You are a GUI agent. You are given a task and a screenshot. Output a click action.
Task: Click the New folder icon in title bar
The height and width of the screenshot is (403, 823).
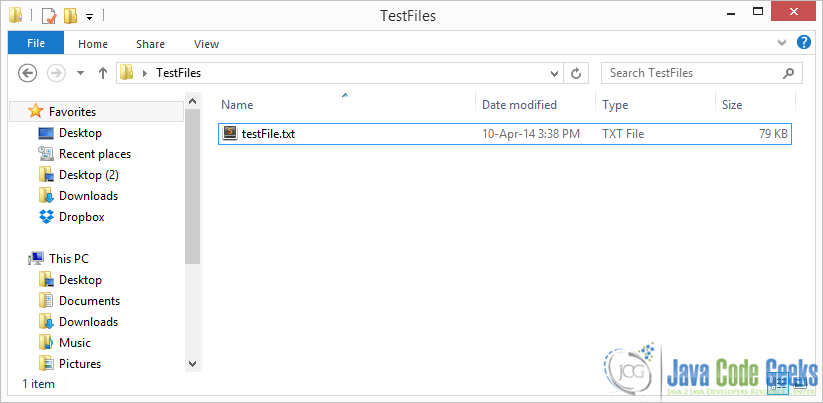[x=70, y=16]
